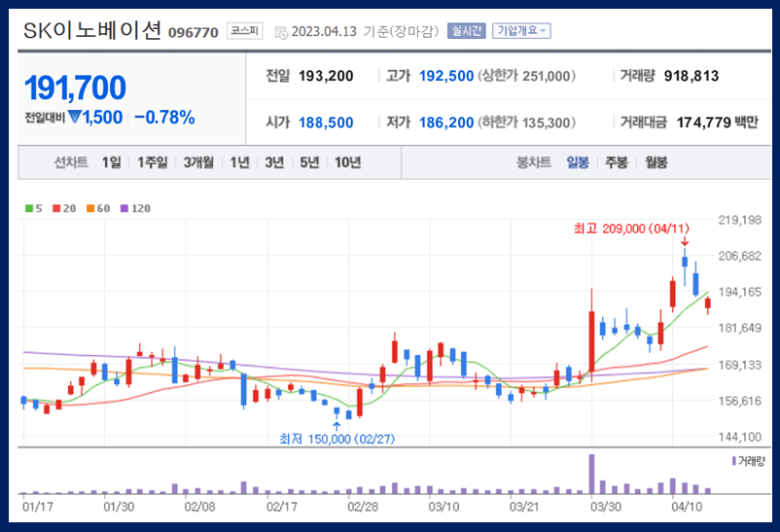
Task: Click the 181,649 y-axis label
Action: (740, 328)
